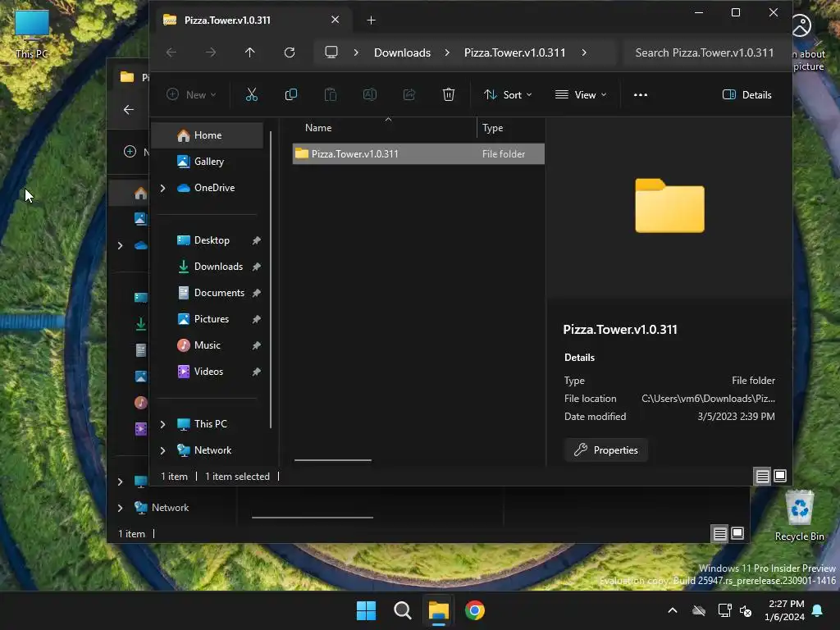Click chevron before Downloads in breadcrumb
Image resolution: width=840 pixels, height=630 pixels.
tap(356, 52)
